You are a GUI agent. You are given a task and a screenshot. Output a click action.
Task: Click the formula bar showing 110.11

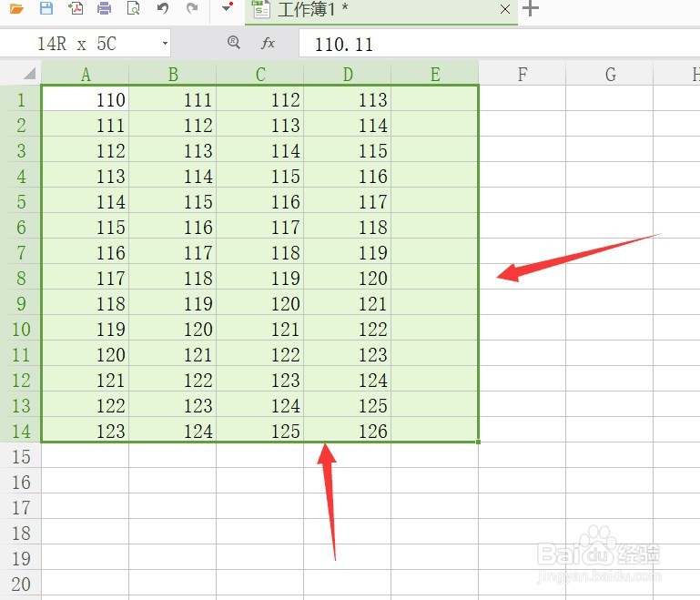[x=499, y=44]
